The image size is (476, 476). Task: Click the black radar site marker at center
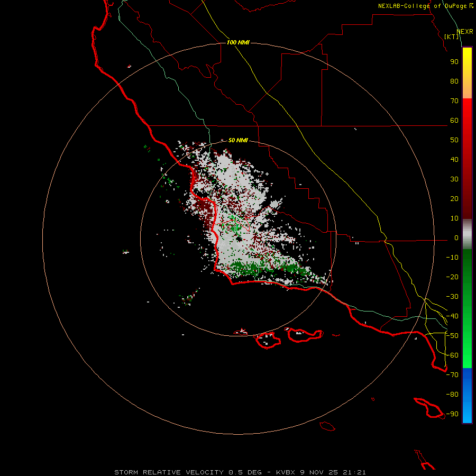pos(239,239)
